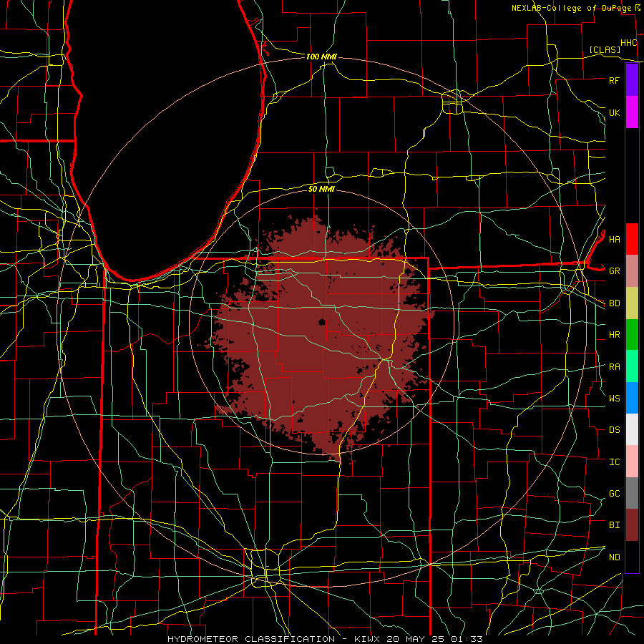Click the 50 NMI range ring label

pos(321,189)
